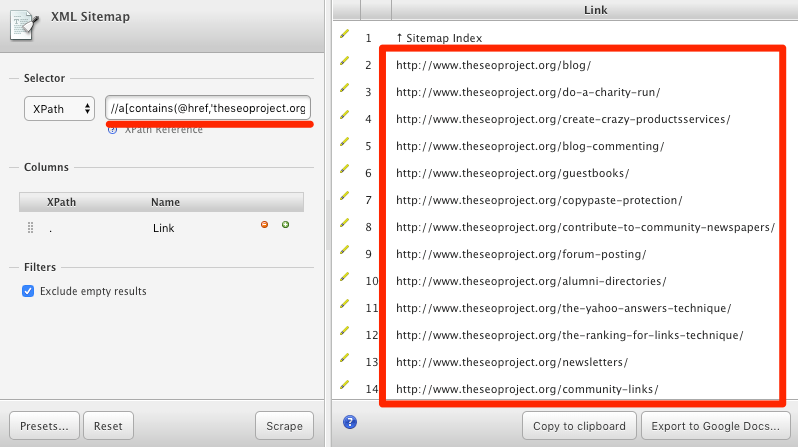Add a column with green plus icon
The image size is (798, 447).
(x=286, y=225)
